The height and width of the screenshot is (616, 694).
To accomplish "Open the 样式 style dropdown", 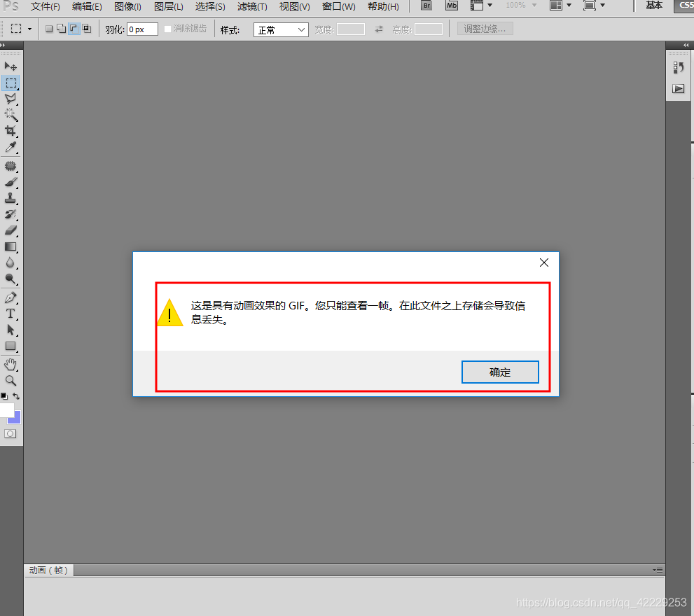I will click(281, 29).
